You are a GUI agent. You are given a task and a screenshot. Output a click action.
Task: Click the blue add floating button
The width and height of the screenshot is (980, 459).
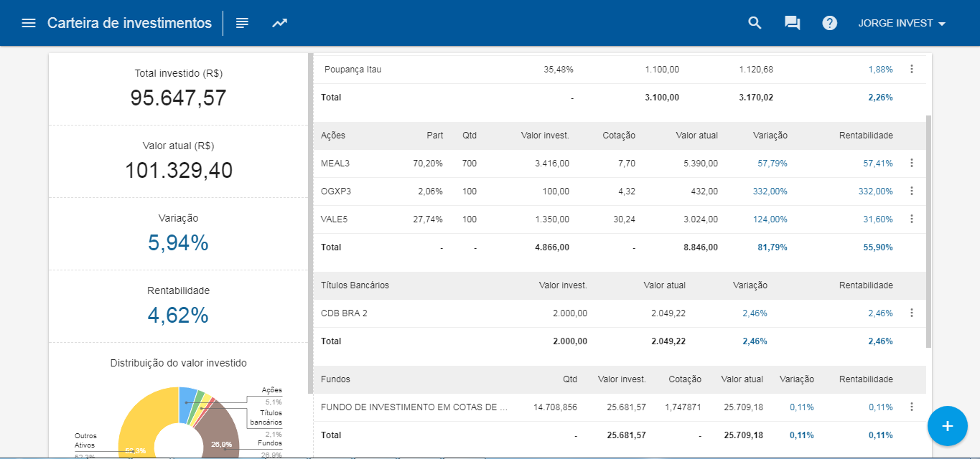point(947,426)
